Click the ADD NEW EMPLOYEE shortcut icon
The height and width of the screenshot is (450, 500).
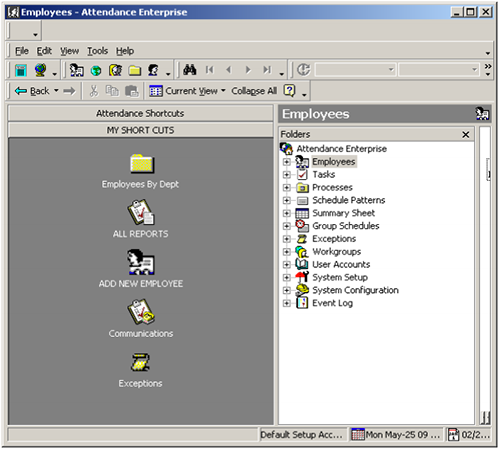click(141, 262)
